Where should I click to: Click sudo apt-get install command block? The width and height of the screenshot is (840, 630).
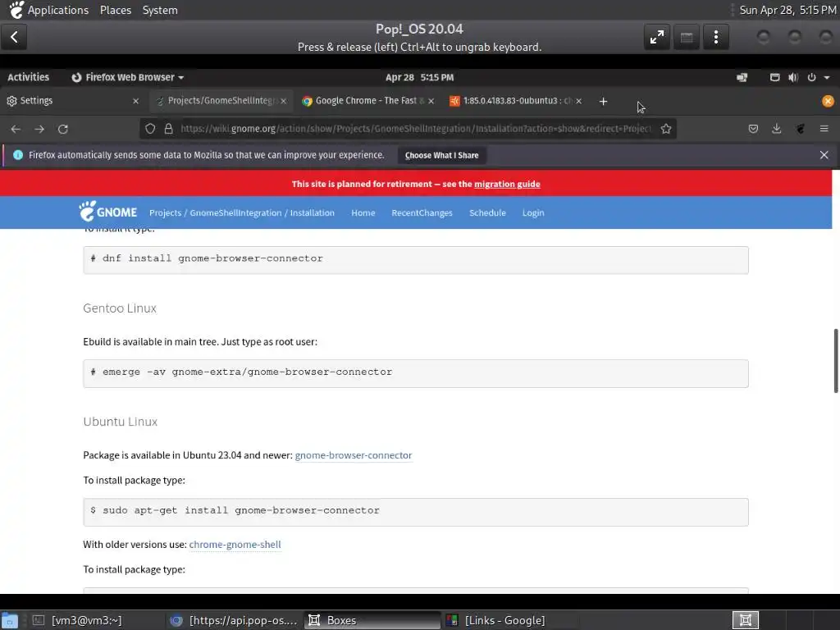416,512
